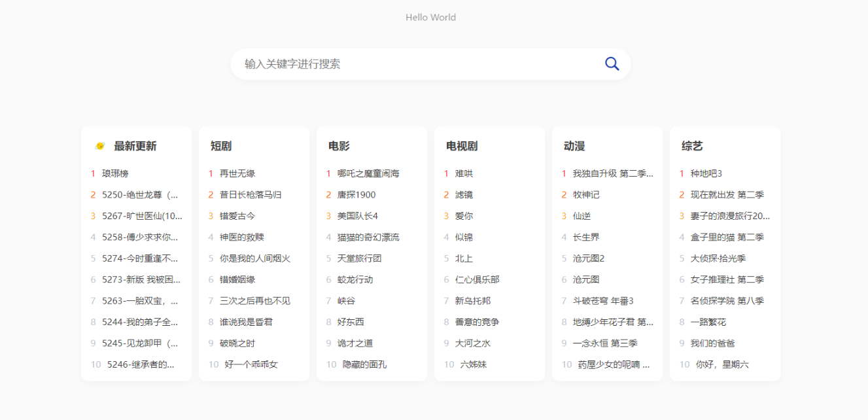The height and width of the screenshot is (420, 868).
Task: Open the movie 诡才之道
Action: pos(355,343)
